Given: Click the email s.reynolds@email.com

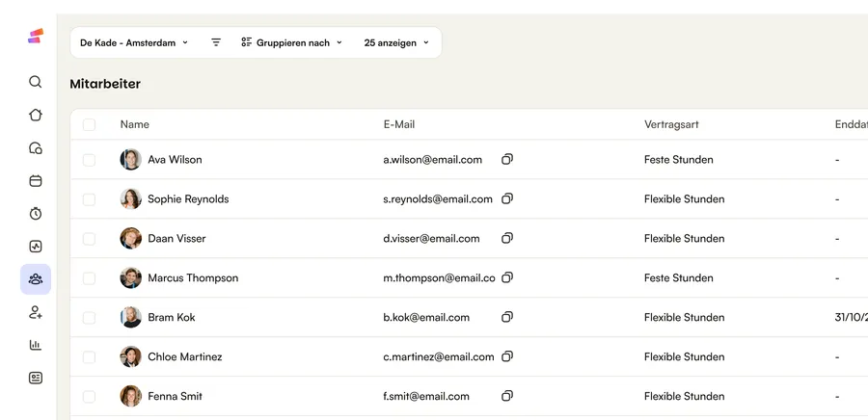Looking at the screenshot, I should coord(438,199).
